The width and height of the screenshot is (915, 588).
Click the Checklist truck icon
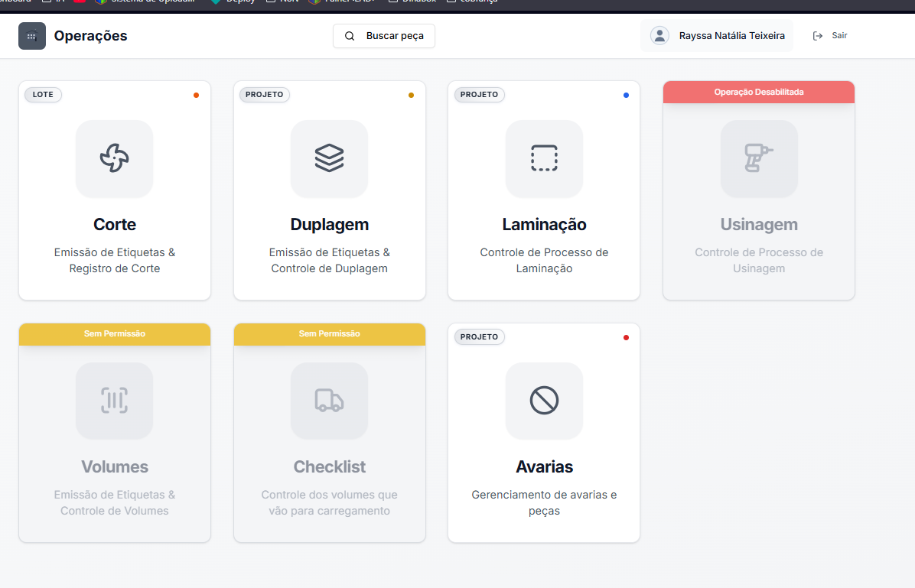point(329,401)
